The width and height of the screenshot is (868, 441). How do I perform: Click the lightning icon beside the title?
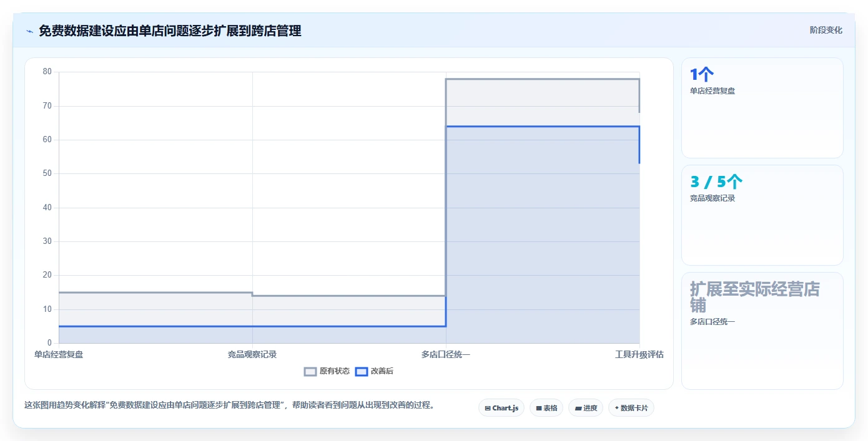[29, 31]
